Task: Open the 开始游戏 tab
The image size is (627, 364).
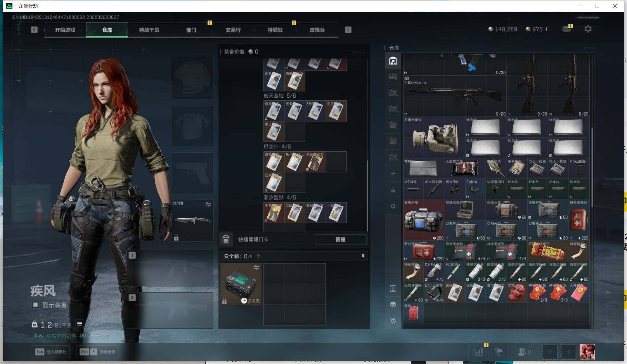Action: pos(65,30)
